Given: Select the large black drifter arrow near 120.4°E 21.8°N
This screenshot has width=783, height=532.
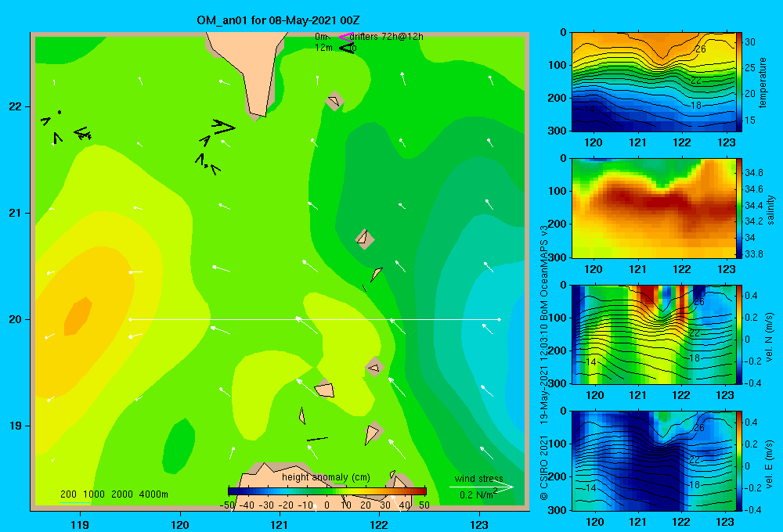Looking at the screenshot, I should pos(222,126).
